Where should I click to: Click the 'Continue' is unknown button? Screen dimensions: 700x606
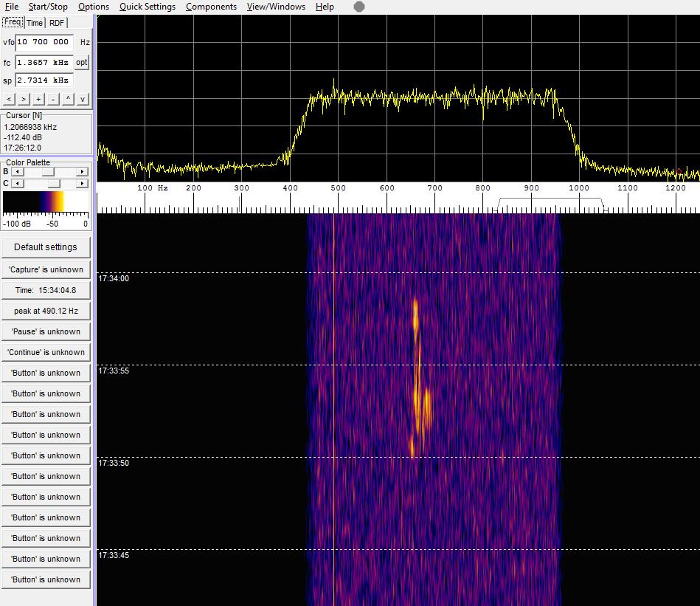(46, 352)
